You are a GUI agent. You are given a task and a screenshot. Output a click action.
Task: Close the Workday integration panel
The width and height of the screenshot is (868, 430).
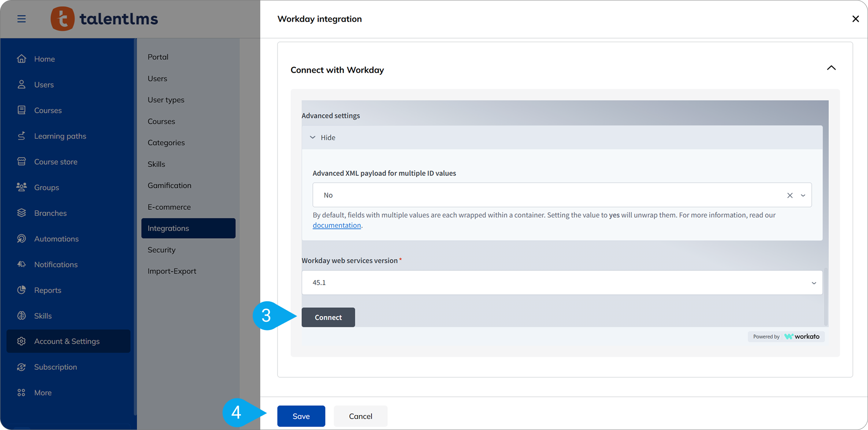click(855, 19)
